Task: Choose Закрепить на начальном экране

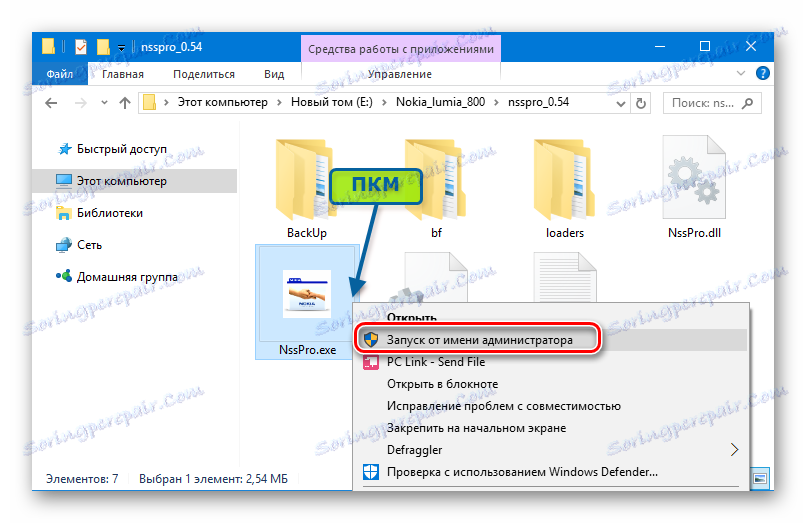Action: [x=551, y=428]
